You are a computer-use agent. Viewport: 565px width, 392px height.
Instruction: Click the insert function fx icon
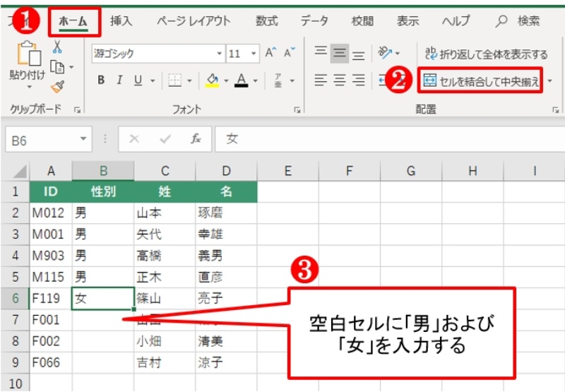(196, 139)
